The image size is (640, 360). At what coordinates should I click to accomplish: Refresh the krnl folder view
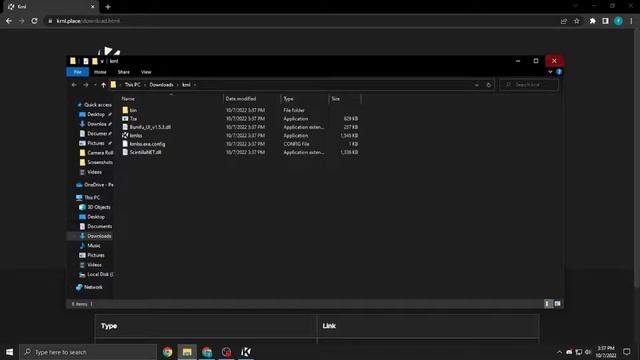(x=489, y=85)
